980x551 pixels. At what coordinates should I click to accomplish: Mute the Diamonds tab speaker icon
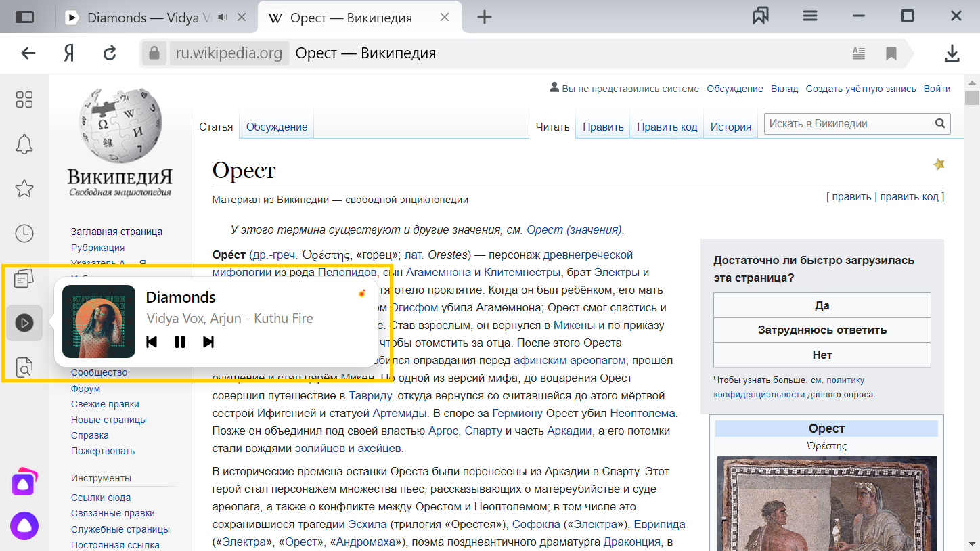click(224, 18)
